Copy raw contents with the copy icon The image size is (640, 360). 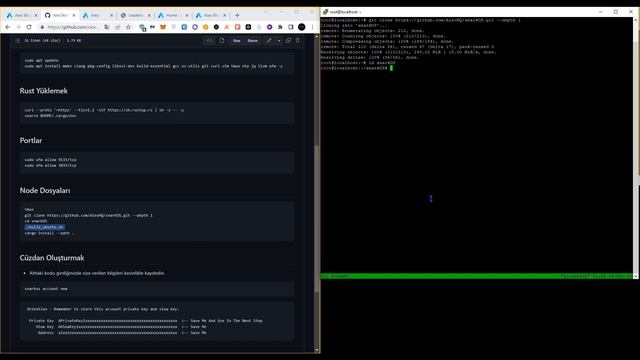click(289, 40)
